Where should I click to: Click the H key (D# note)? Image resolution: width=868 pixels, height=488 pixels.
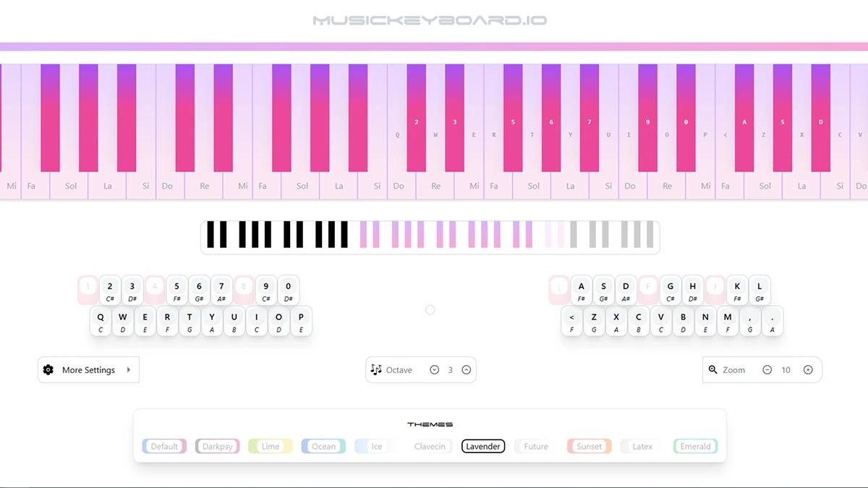(x=693, y=290)
